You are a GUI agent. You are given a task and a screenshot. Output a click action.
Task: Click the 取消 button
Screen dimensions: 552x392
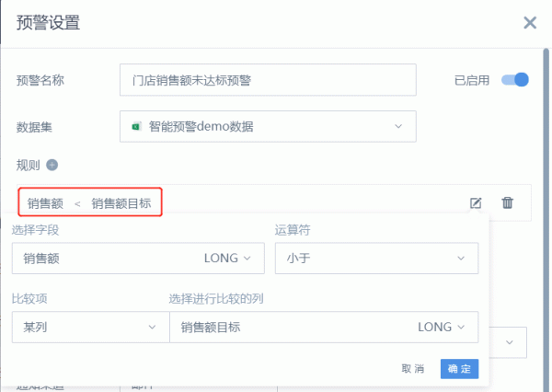pos(412,369)
